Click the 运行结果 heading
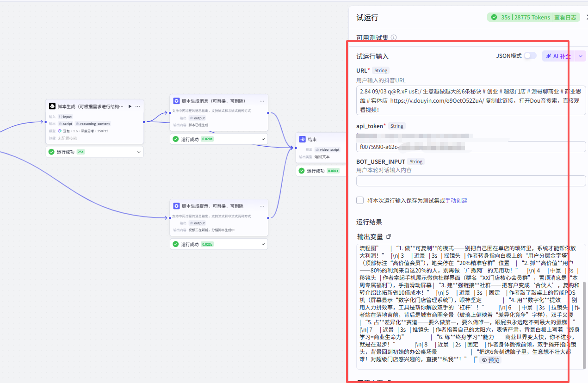Screen dimensions: 588x383 point(369,222)
